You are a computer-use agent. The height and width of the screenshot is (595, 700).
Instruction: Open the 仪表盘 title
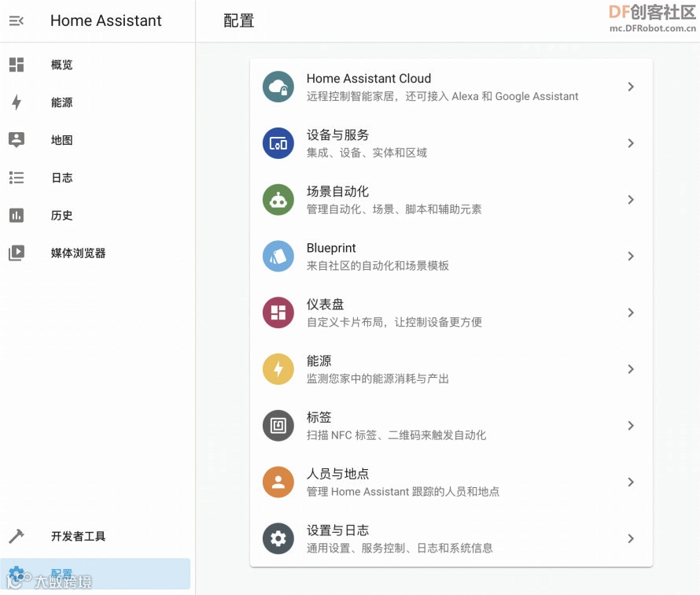pyautogui.click(x=325, y=305)
